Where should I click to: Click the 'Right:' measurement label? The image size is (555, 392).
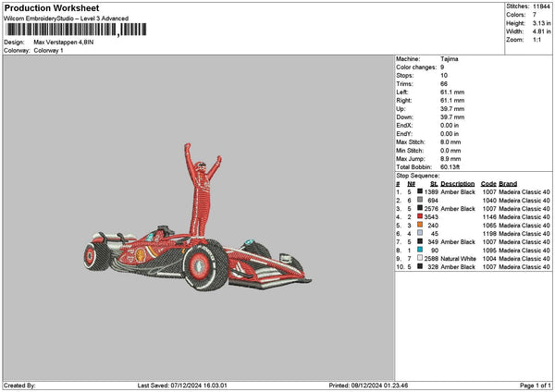[404, 101]
